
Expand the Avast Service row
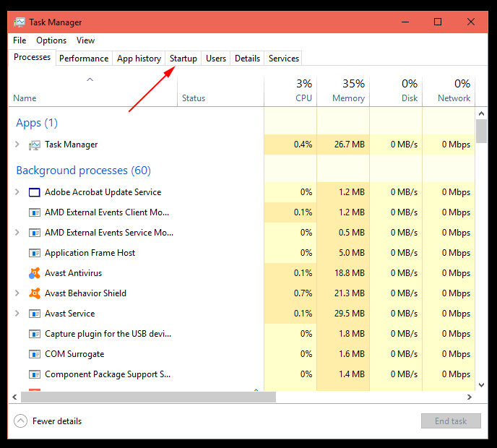point(17,314)
